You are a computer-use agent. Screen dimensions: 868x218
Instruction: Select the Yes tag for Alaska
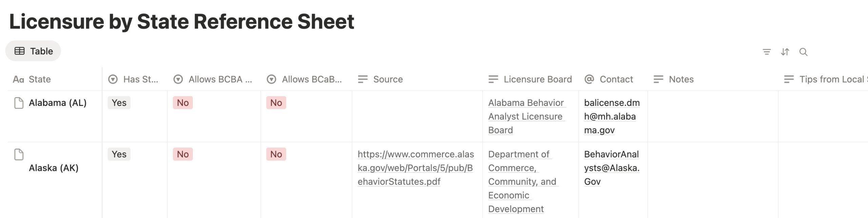pyautogui.click(x=119, y=154)
